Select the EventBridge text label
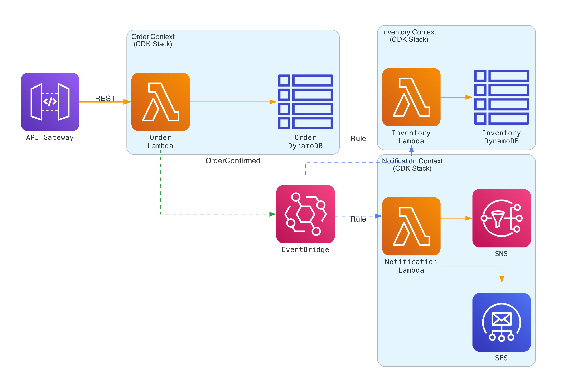The image size is (561, 392). [x=305, y=249]
